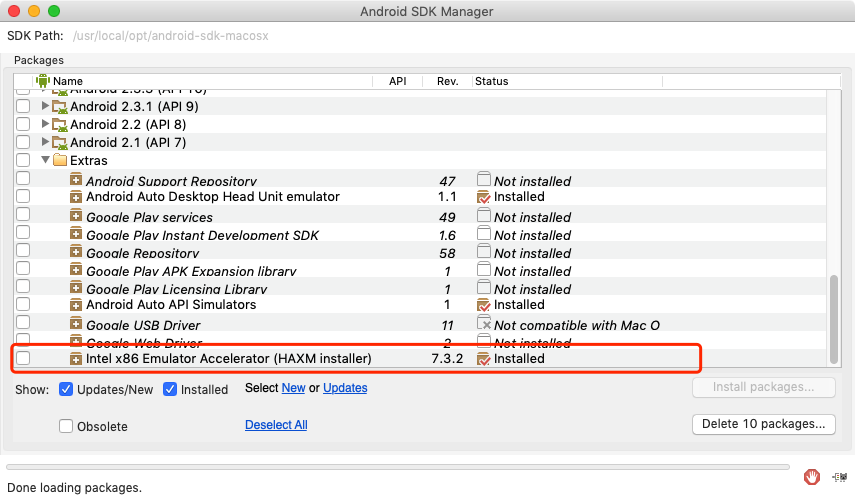This screenshot has width=855, height=500.
Task: Tick the Intel x86 Emulator Accelerator checkbox
Action: [x=23, y=358]
